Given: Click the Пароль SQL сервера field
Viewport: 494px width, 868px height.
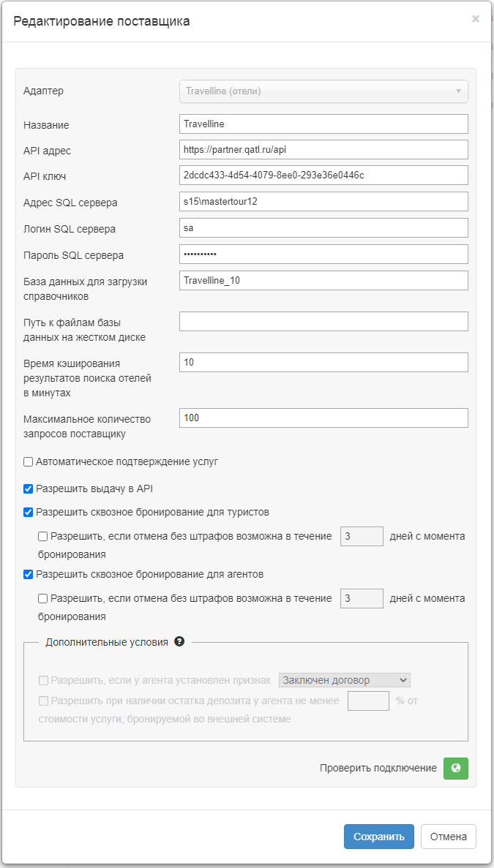Looking at the screenshot, I should (323, 254).
